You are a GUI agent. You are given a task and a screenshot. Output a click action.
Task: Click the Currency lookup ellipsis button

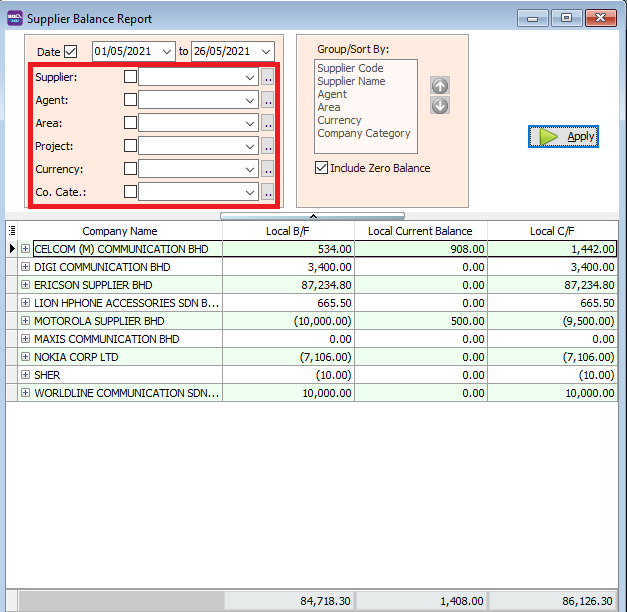[x=267, y=169]
